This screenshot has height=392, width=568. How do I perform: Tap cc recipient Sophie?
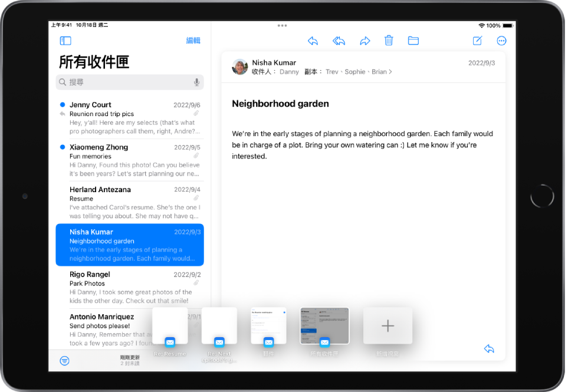pyautogui.click(x=355, y=72)
